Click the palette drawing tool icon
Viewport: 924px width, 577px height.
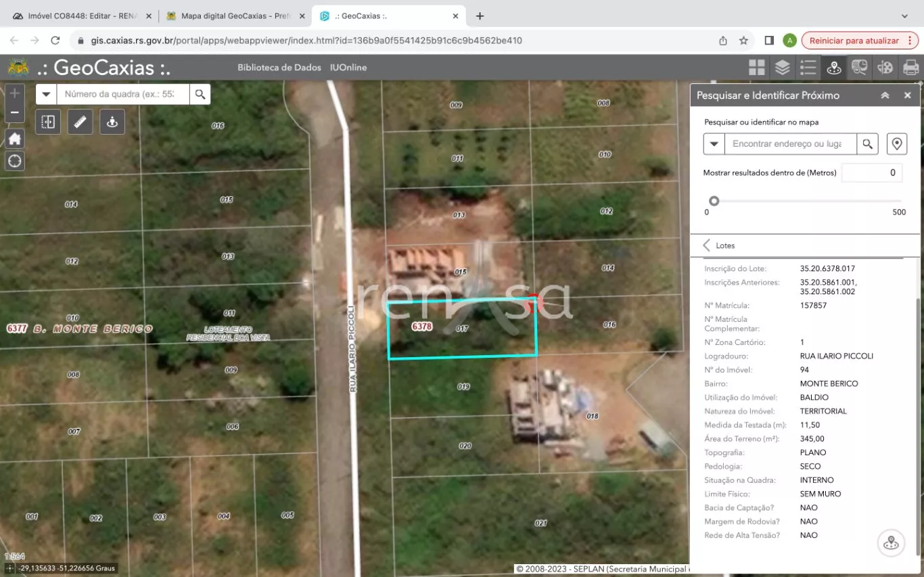click(885, 68)
